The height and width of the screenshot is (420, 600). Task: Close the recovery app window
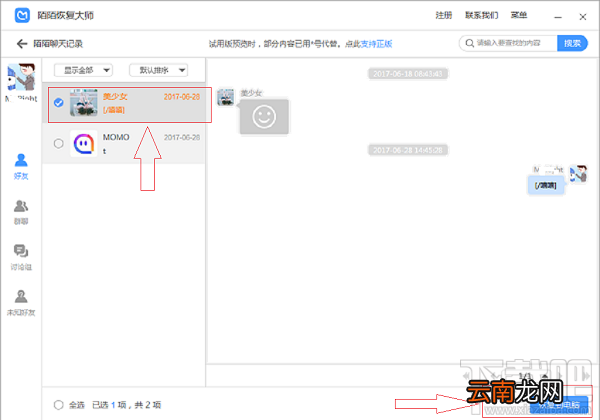[x=582, y=17]
